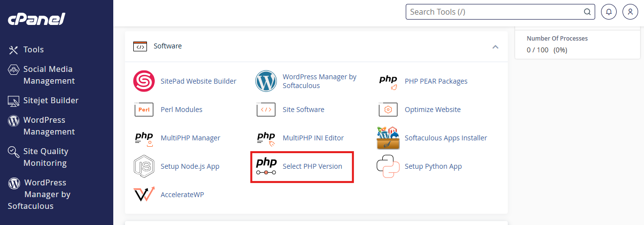Image resolution: width=644 pixels, height=225 pixels.
Task: Open the Setup Python App icon
Action: pos(388,166)
